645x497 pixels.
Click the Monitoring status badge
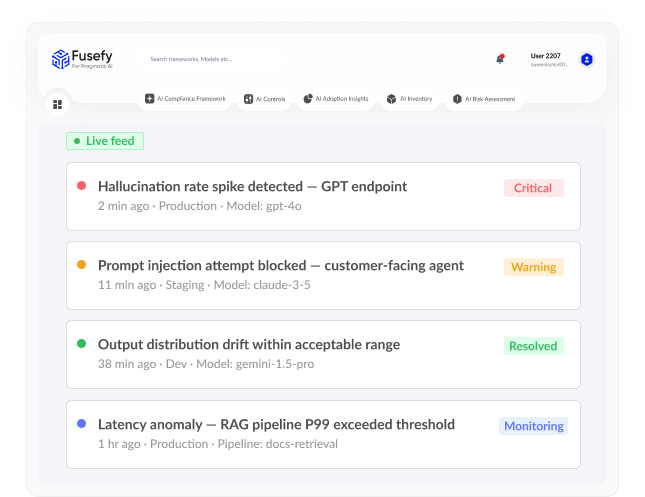(534, 426)
